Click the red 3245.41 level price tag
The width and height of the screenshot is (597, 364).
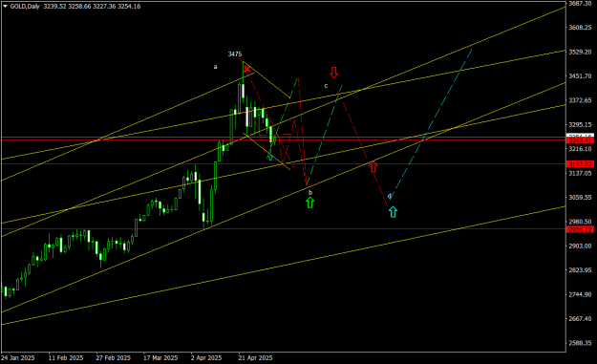[x=580, y=140]
